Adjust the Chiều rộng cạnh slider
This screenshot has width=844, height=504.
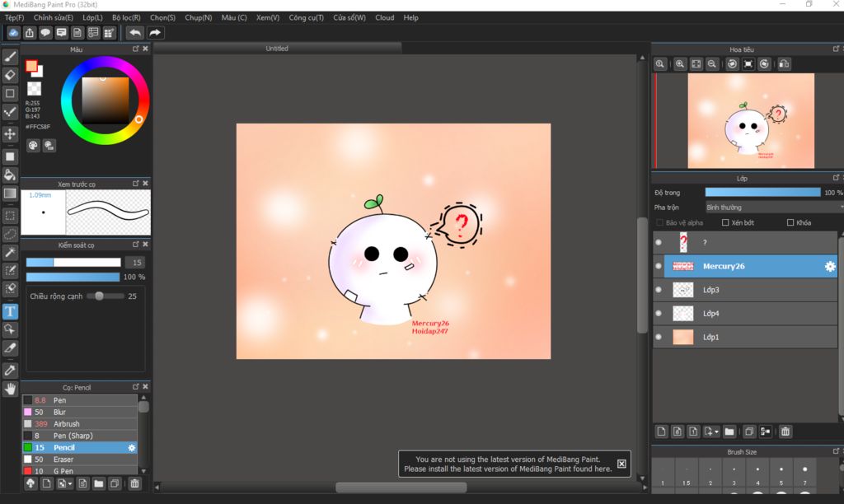click(x=105, y=296)
